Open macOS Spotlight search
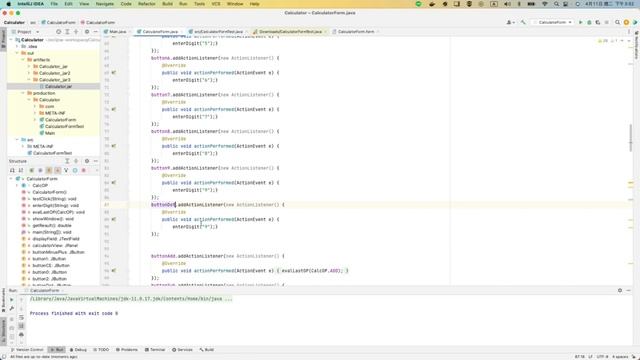The height and width of the screenshot is (360, 640). pos(556,4)
